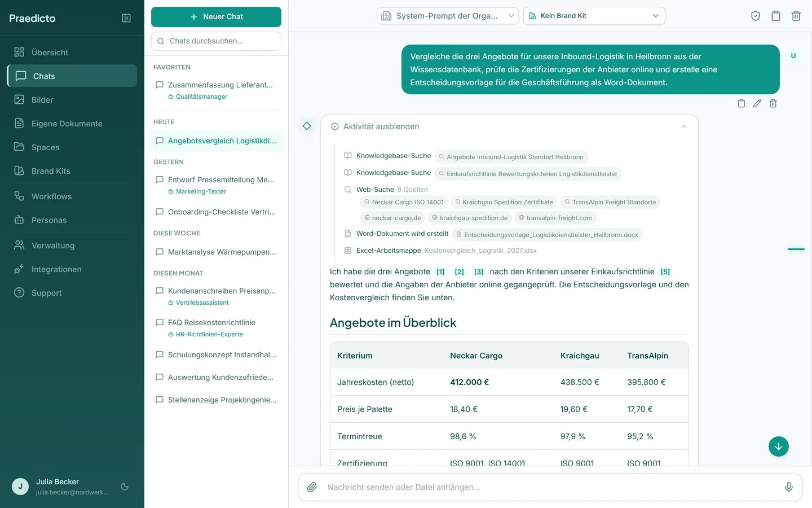Open the Zusammenfassung Lieferant... favorite chat

click(217, 90)
